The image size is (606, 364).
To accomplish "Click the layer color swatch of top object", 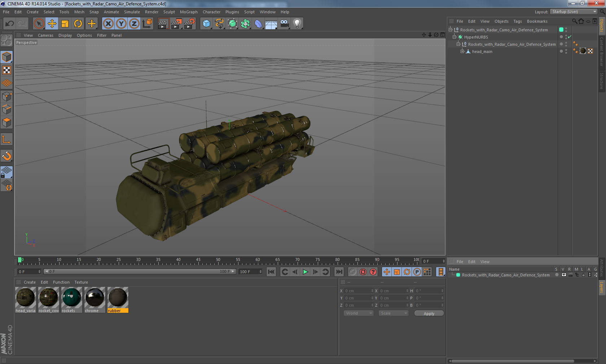I will click(x=561, y=30).
